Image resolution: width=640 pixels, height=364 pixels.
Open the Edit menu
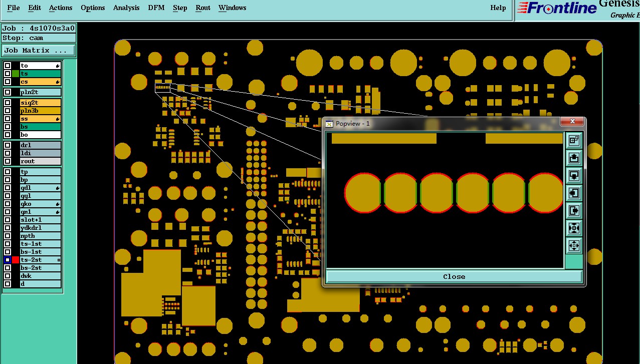[35, 8]
